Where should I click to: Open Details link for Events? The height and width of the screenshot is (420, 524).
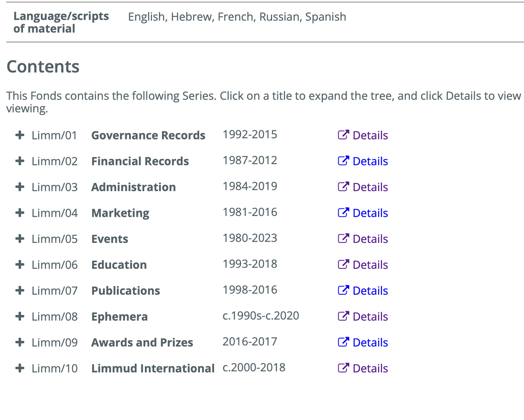tap(370, 239)
